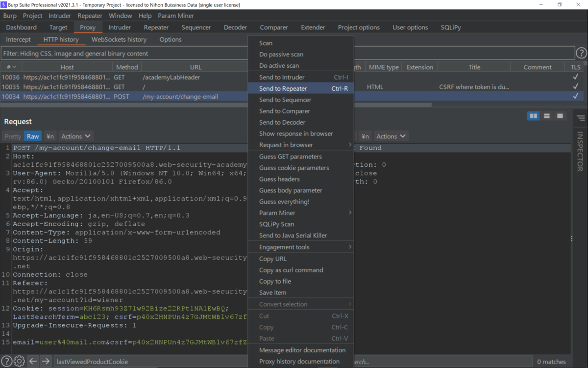
Task: Open search help question mark icon
Action: 6,362
